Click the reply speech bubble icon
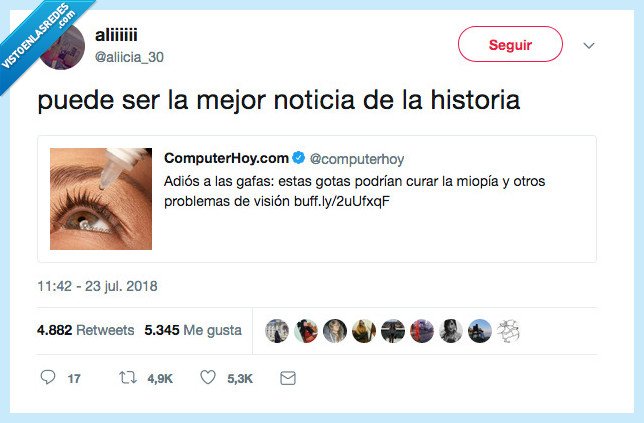Image resolution: width=644 pixels, height=423 pixels. pos(48,377)
